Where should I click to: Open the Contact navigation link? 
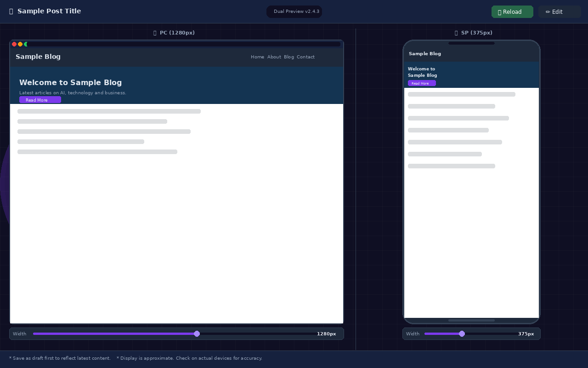tap(305, 57)
